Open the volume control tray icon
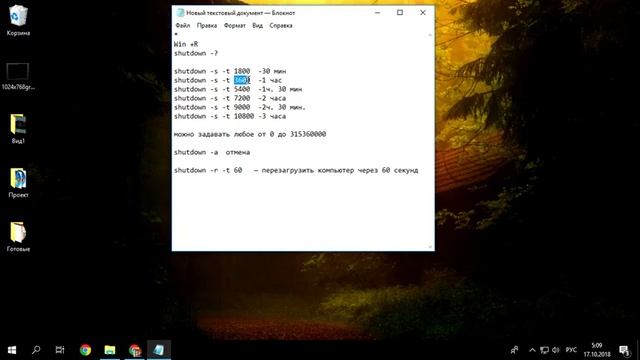Viewport: 640px width, 360px height. pyautogui.click(x=556, y=350)
